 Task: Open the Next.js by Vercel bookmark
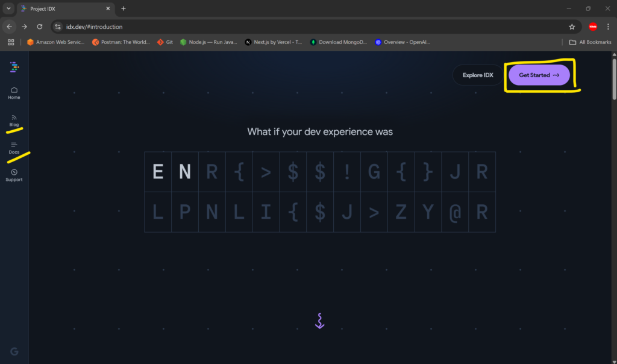click(x=274, y=42)
